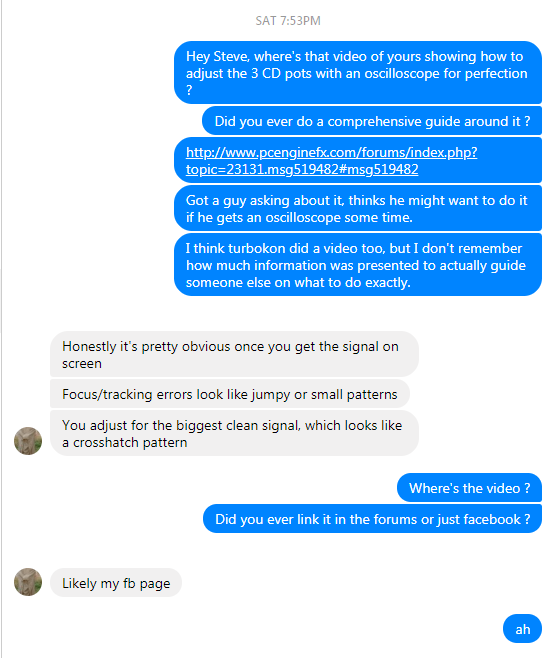Open the pcenginefx.com forum link
Viewport: 554px width, 658px height.
click(x=332, y=161)
